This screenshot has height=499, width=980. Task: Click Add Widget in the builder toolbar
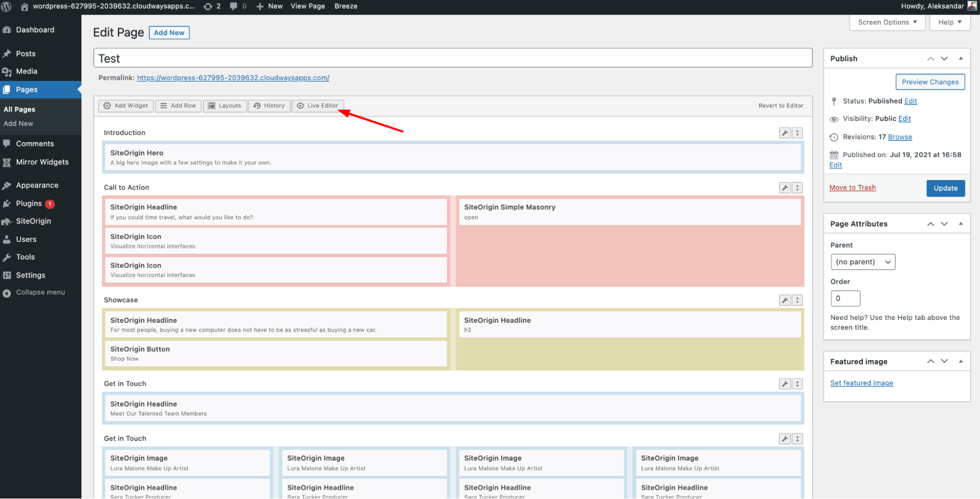pyautogui.click(x=126, y=105)
